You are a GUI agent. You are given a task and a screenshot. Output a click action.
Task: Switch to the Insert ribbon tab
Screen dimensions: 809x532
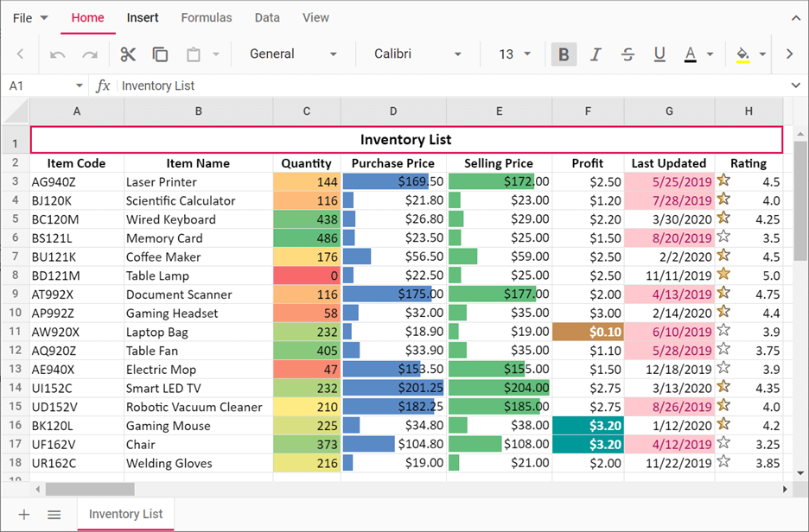coord(143,17)
